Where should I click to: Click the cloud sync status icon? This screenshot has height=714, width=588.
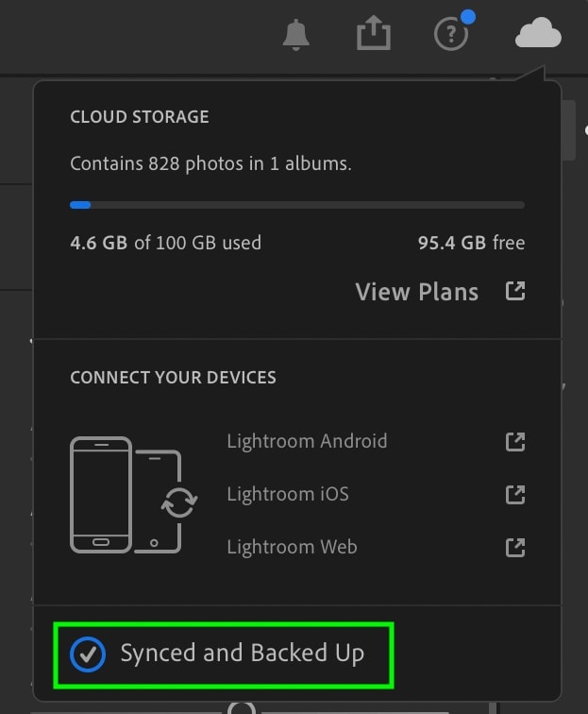(538, 33)
